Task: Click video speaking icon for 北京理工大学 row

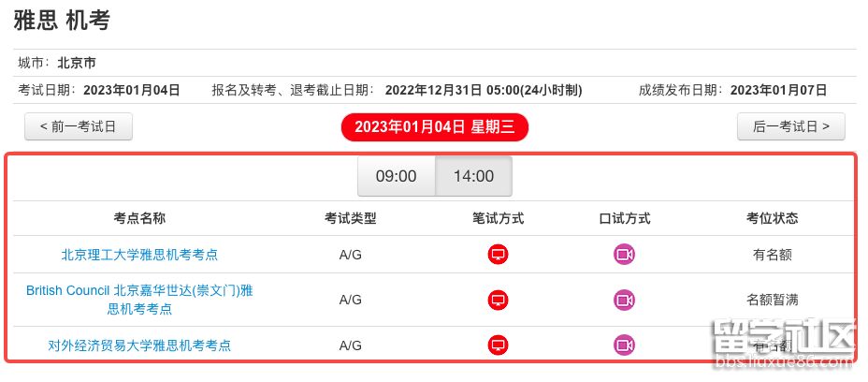Action: coord(624,255)
